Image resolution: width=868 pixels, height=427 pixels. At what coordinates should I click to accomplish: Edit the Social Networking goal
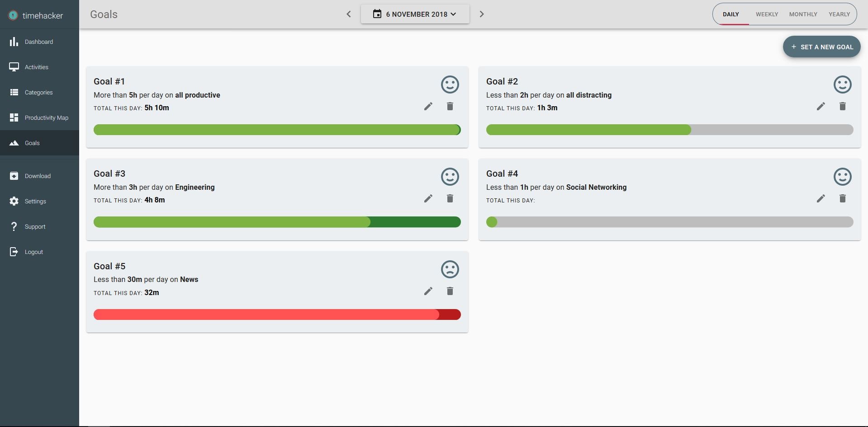(x=821, y=198)
